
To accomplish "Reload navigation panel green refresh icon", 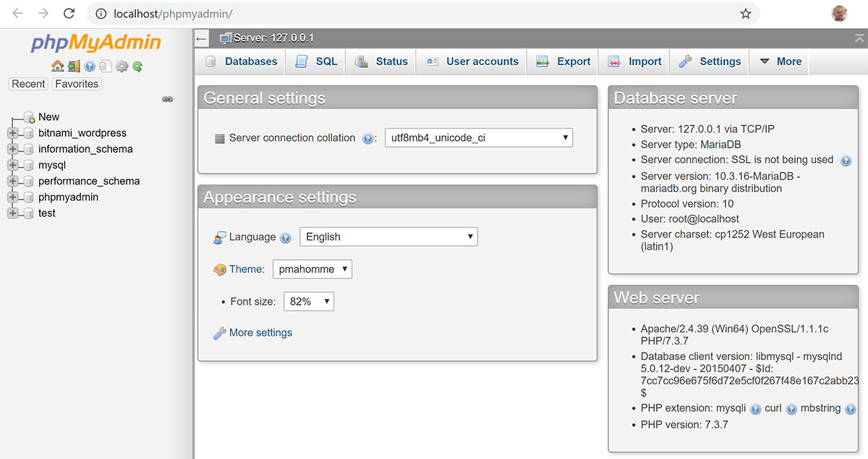I will (137, 66).
